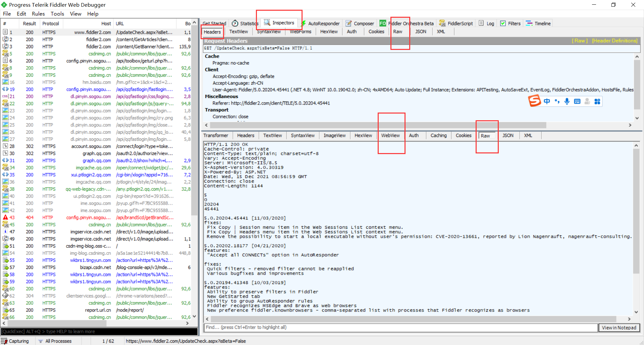The height and width of the screenshot is (345, 644).
Task: Click the Sogou S logo icon
Action: 535,101
